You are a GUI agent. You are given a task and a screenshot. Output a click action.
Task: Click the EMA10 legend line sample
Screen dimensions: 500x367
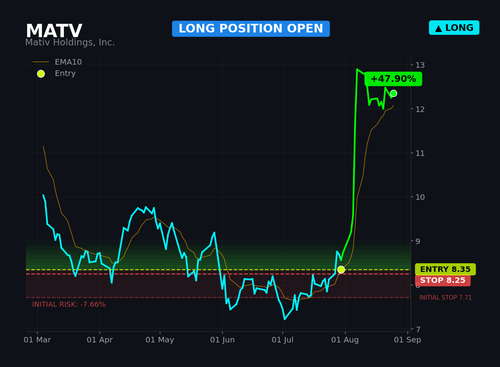(41, 62)
